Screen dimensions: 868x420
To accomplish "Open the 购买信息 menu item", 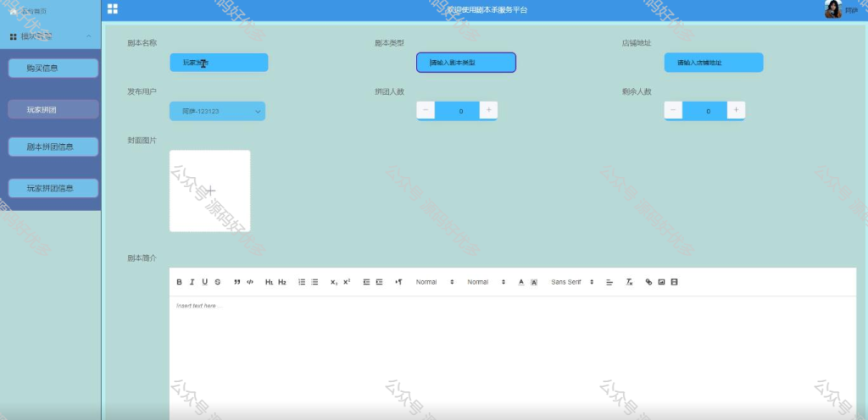I will coord(53,68).
